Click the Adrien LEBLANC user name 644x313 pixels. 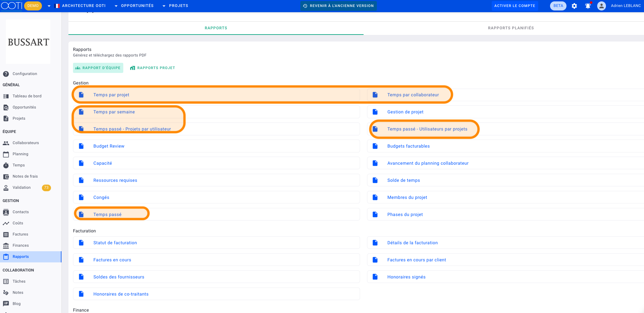click(626, 6)
